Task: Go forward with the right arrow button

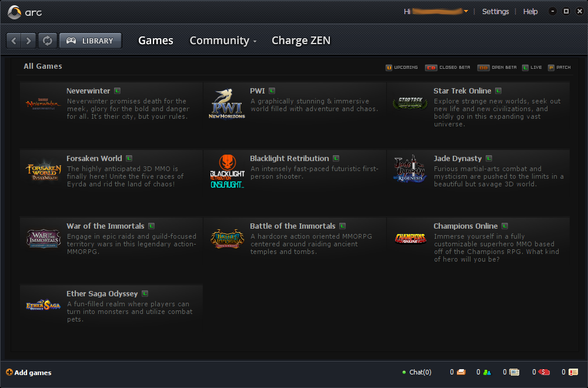Action: (28, 41)
